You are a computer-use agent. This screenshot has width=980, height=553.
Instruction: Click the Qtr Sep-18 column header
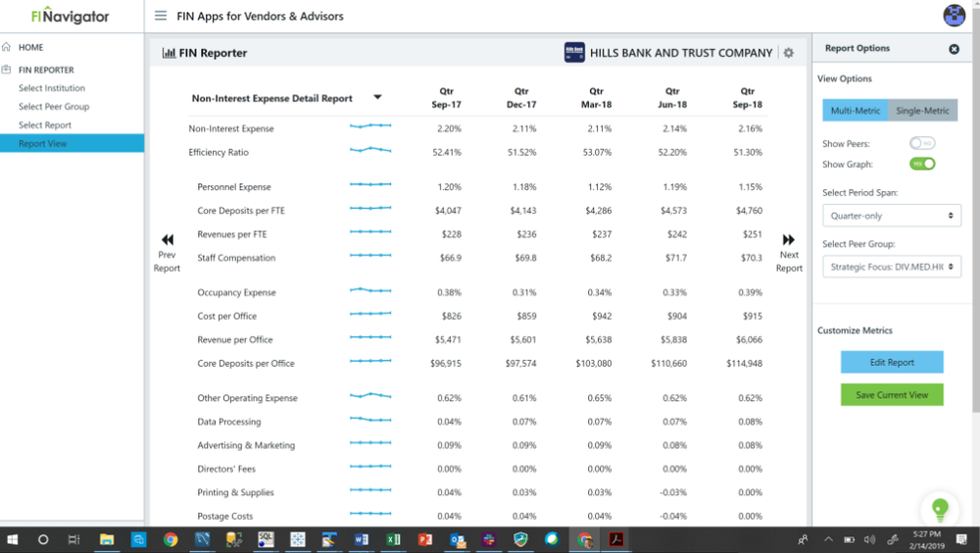(748, 98)
